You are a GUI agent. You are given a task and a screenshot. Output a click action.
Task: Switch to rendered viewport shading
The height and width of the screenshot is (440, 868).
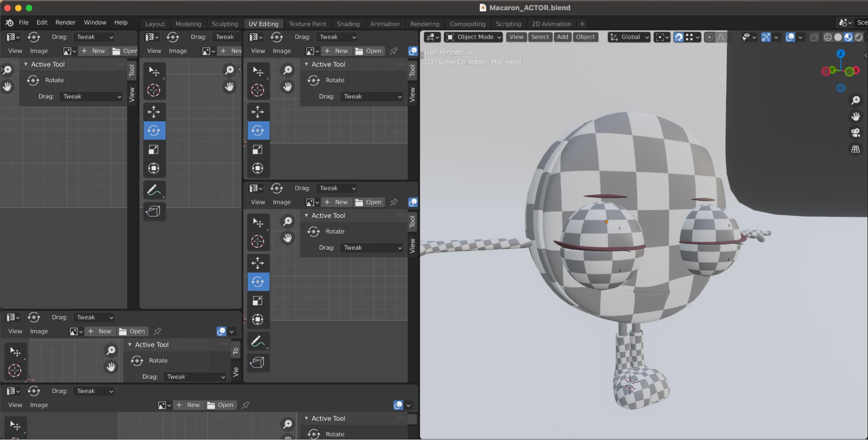click(x=859, y=37)
